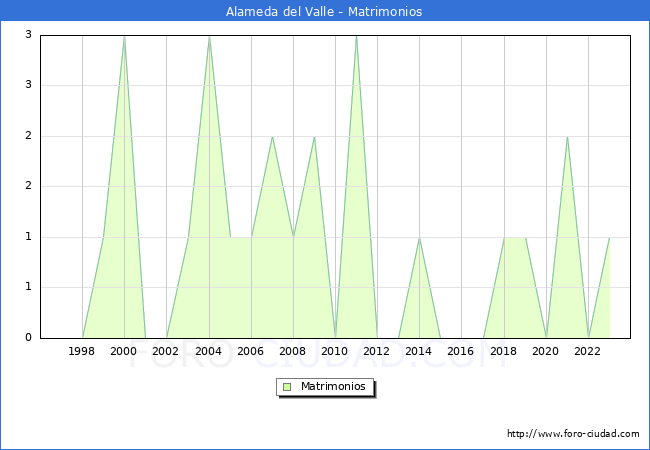The image size is (650, 450).
Task: Click the data peak at year 2004
Action: (x=209, y=36)
